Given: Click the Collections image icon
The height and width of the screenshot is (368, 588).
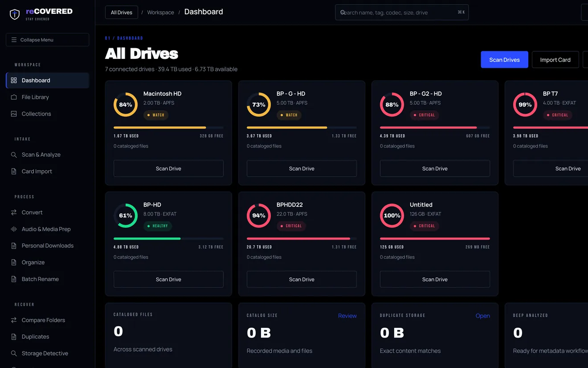Looking at the screenshot, I should pyautogui.click(x=14, y=114).
